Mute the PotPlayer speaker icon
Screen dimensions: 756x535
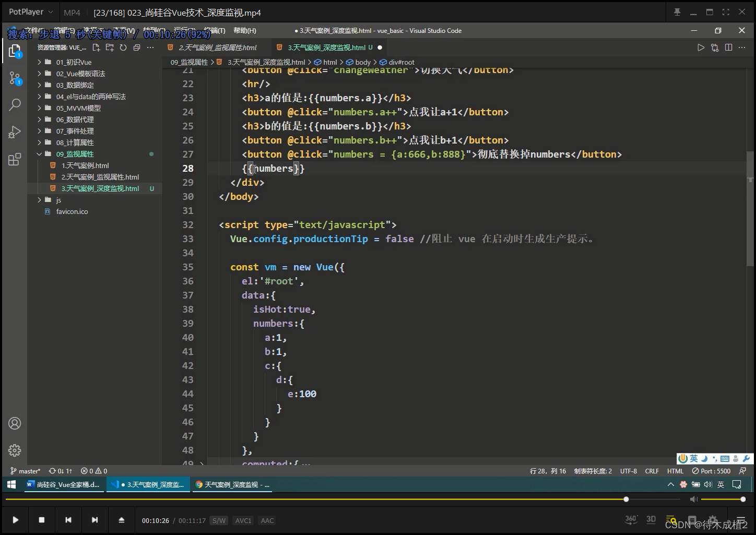click(693, 500)
